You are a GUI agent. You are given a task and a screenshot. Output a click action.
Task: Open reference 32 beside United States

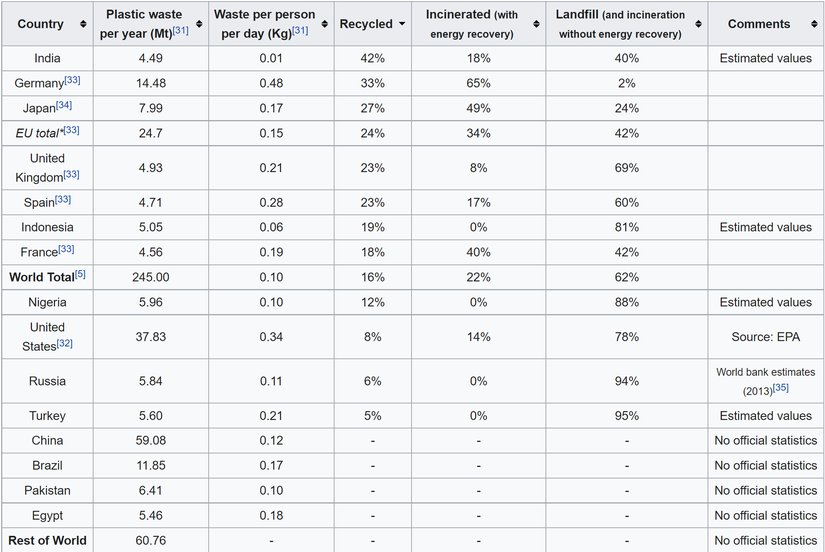(x=65, y=343)
